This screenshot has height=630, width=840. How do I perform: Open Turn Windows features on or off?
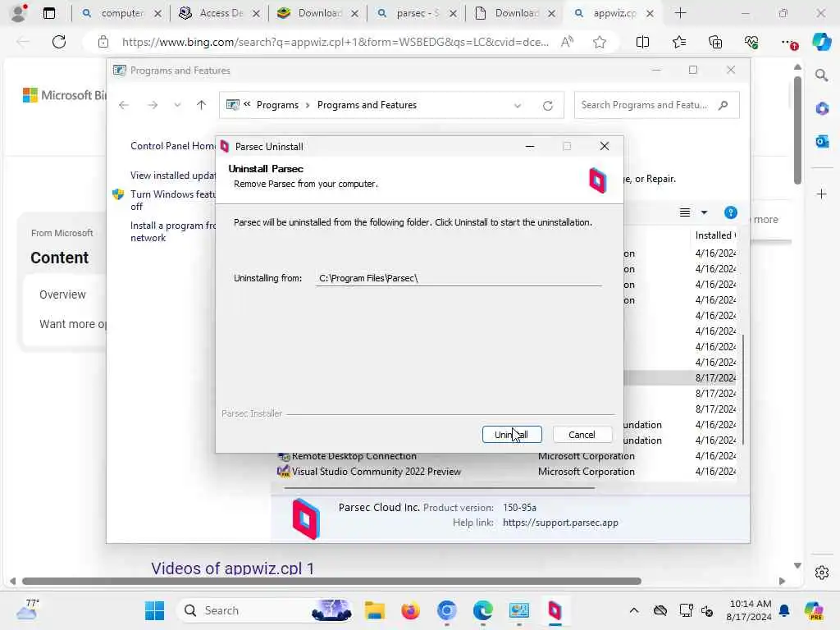pos(172,200)
